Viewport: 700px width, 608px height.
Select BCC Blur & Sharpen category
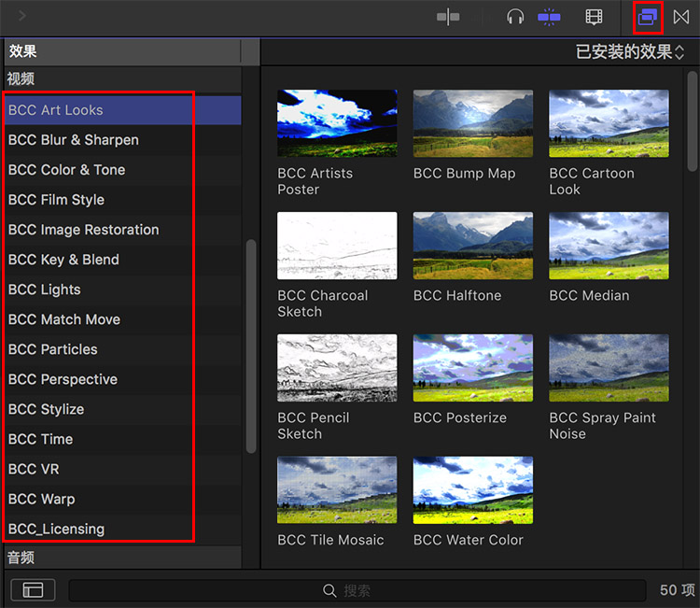(123, 140)
